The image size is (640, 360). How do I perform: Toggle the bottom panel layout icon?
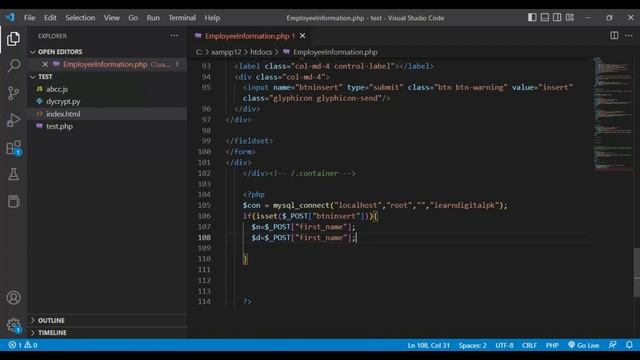pyautogui.click(x=544, y=17)
